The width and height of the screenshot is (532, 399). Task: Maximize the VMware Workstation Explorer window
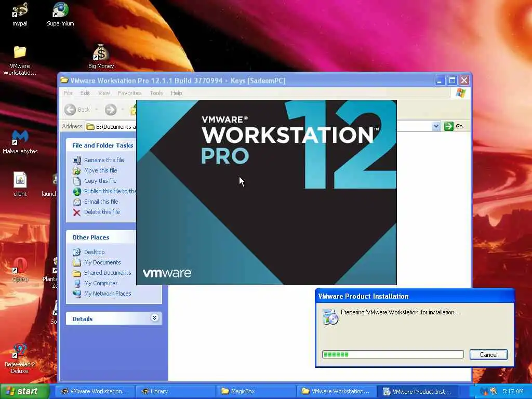tap(452, 81)
